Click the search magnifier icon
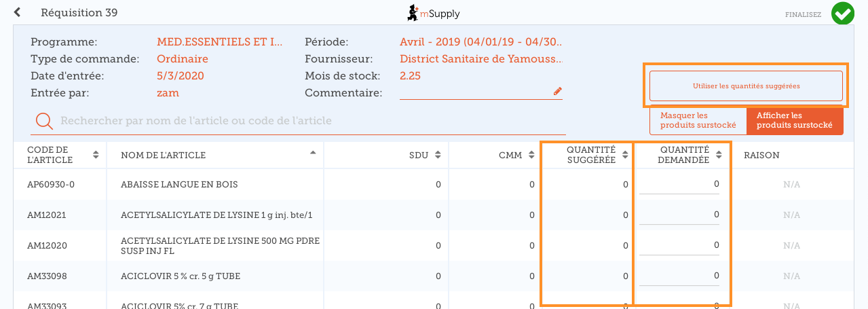Image resolution: width=868 pixels, height=309 pixels. pyautogui.click(x=44, y=121)
